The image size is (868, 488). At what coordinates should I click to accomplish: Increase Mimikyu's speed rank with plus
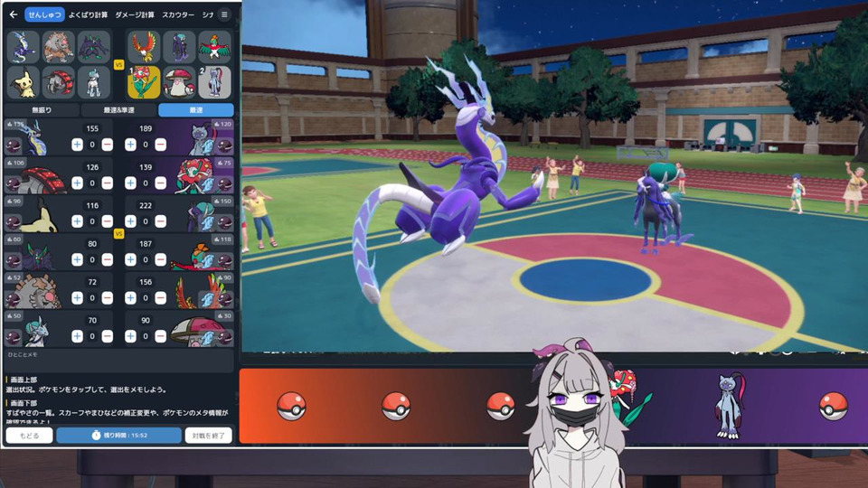[77, 221]
